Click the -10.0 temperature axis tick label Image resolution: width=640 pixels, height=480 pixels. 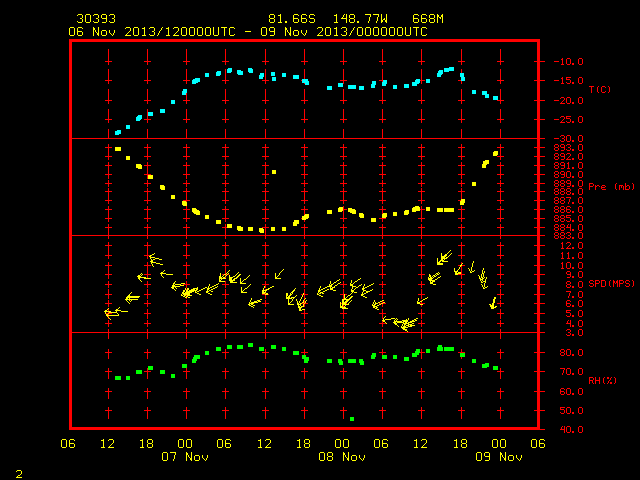click(x=568, y=62)
